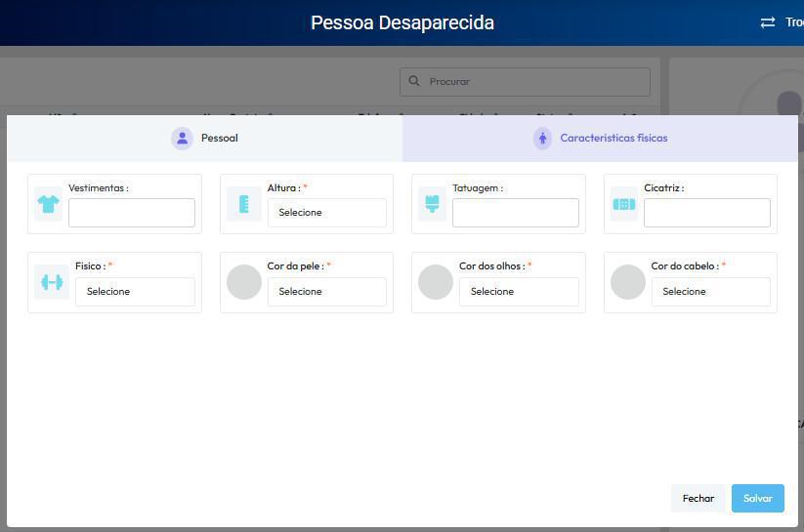
Task: Click the body icon on Caracteristicas fisicas tab
Action: point(542,139)
